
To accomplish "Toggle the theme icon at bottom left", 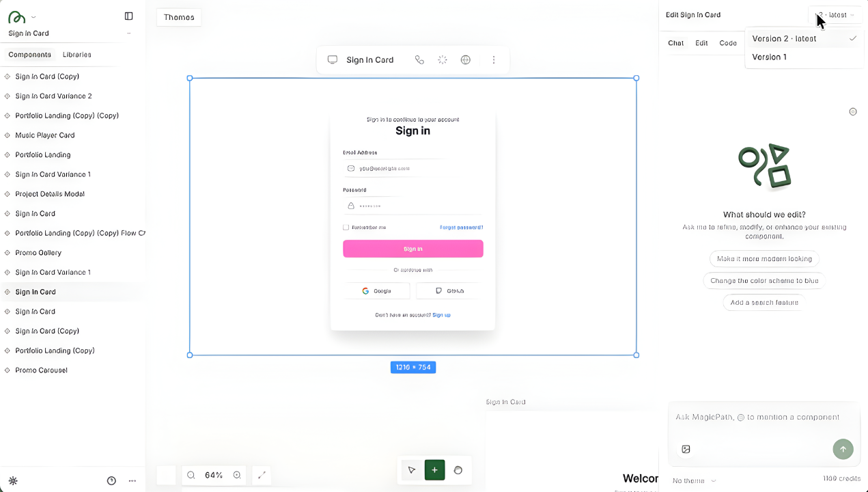I will (x=12, y=480).
